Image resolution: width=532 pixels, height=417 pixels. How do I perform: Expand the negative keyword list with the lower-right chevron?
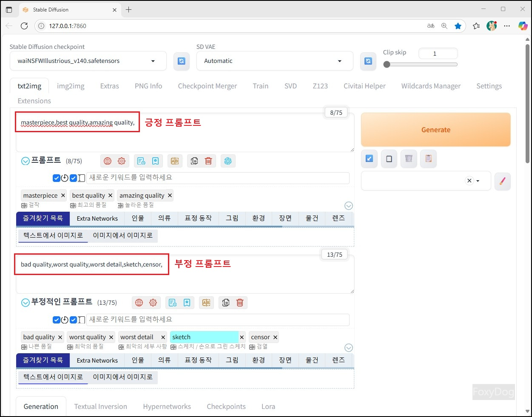349,348
